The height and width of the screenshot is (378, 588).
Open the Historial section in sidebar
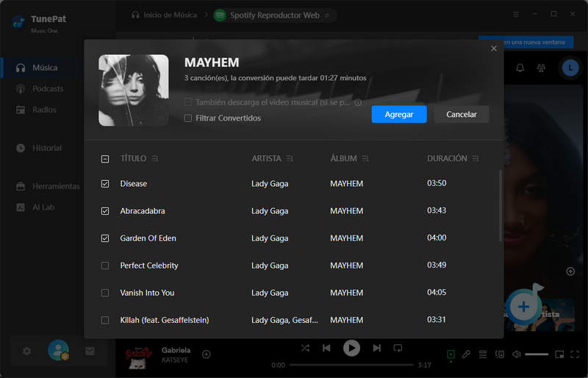click(39, 148)
